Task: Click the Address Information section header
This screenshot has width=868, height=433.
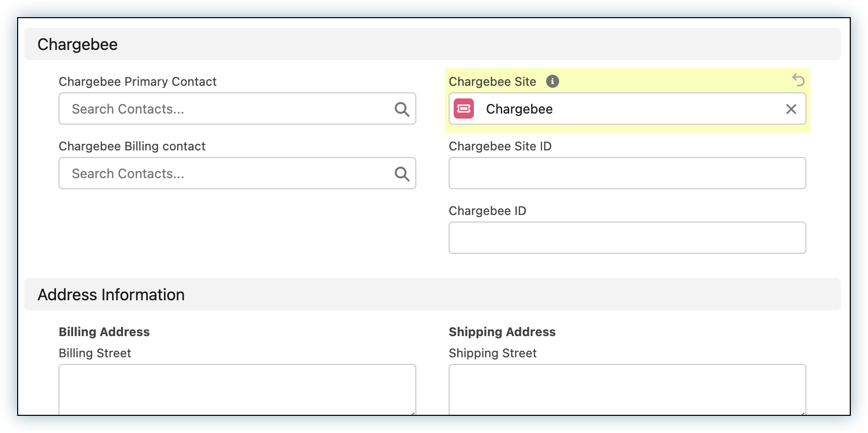Action: [432, 294]
